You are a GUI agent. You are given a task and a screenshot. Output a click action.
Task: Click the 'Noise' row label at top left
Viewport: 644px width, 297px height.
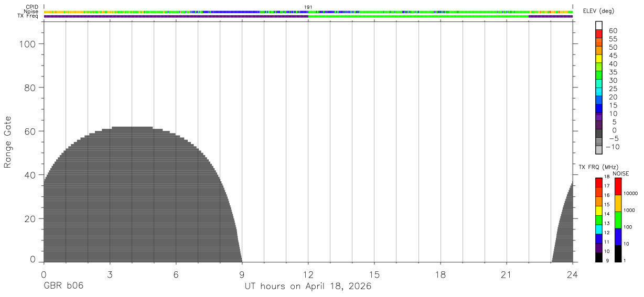pyautogui.click(x=31, y=12)
